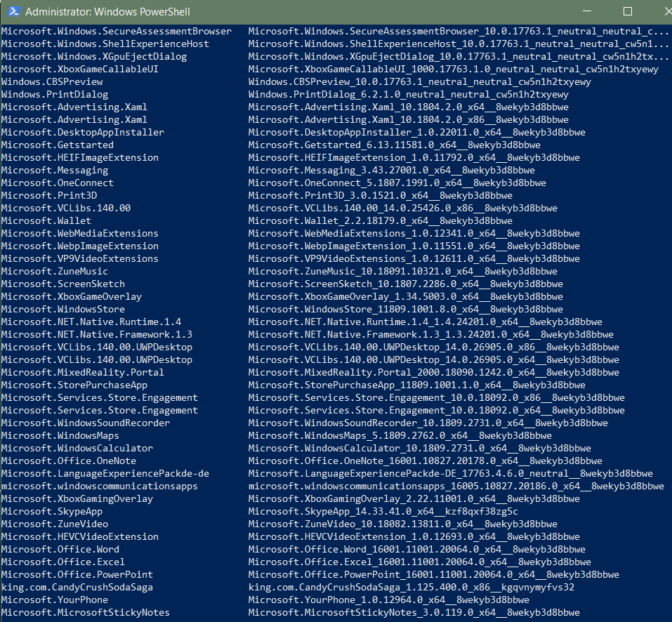
Task: Select Microsoft.HEIFImageExtension name entry
Action: (x=80, y=158)
